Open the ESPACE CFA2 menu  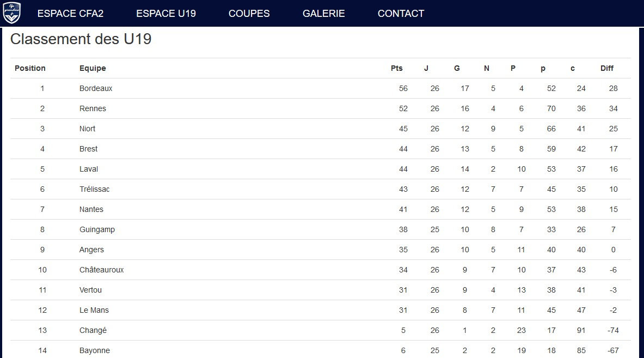coord(70,14)
